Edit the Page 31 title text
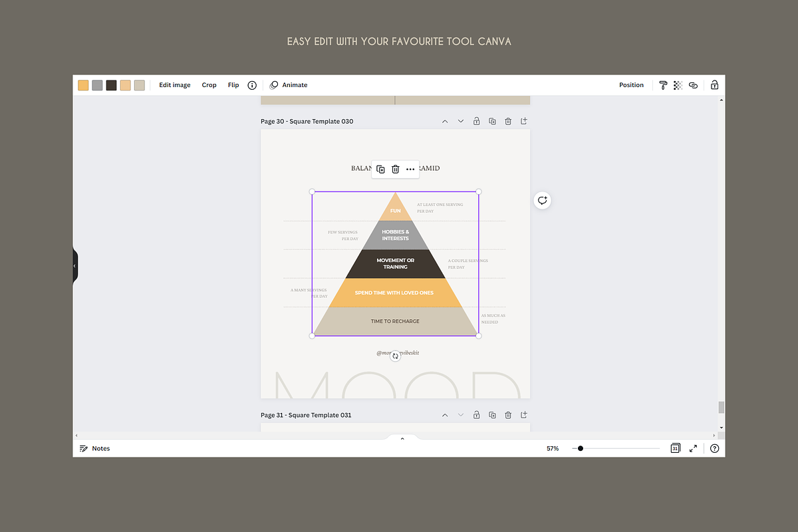The image size is (798, 532). [x=306, y=415]
